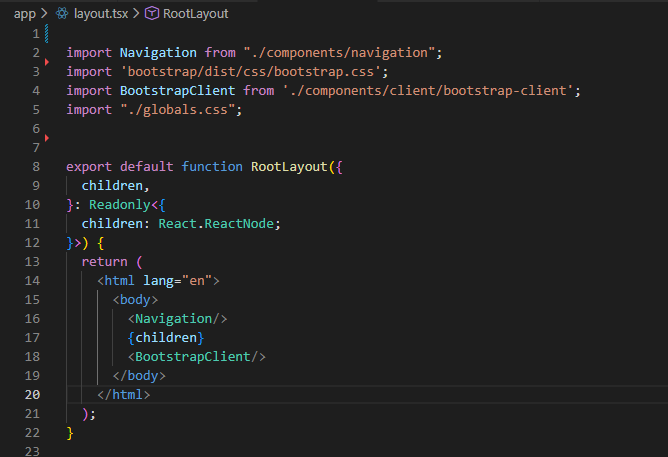Click 'React.ReactNode' type on line 11

tap(216, 224)
